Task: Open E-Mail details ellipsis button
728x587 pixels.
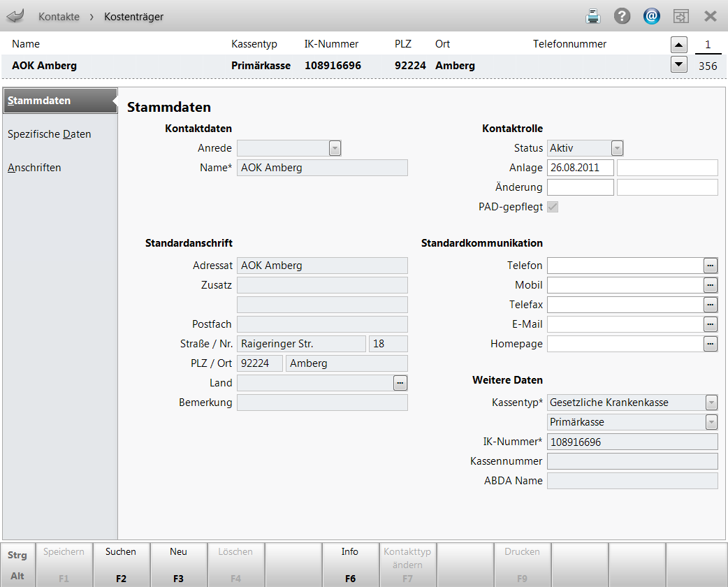Action: [711, 324]
